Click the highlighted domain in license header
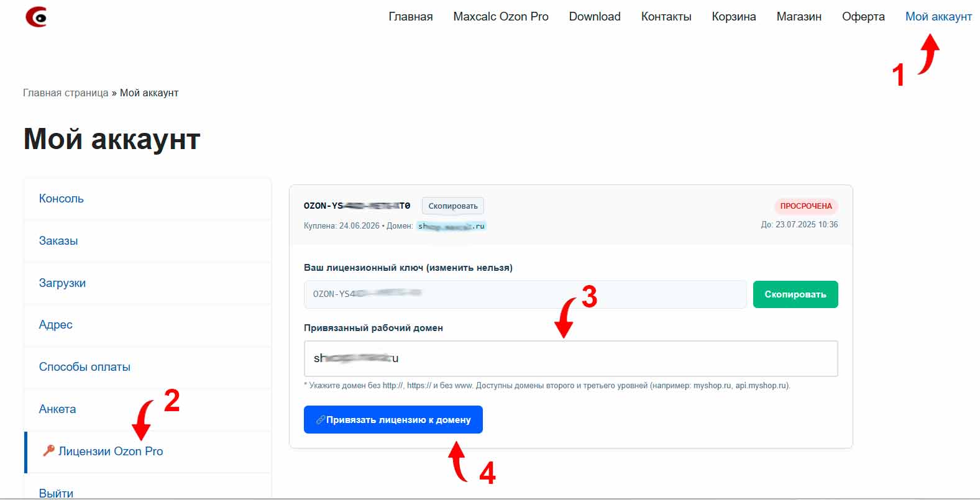980x500 pixels. pyautogui.click(x=451, y=226)
